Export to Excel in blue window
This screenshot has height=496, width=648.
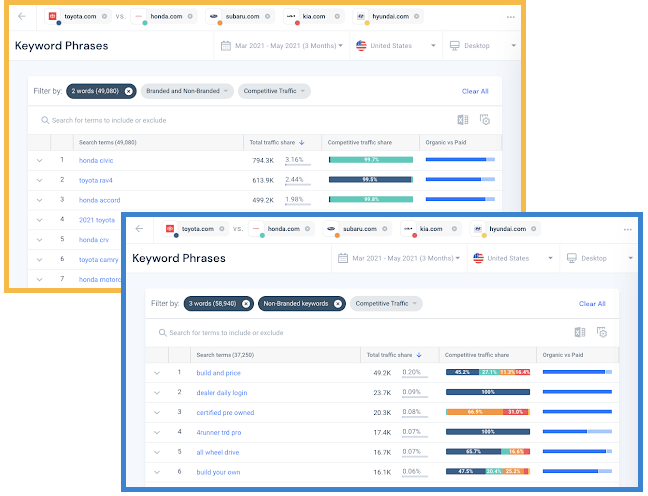coord(580,332)
